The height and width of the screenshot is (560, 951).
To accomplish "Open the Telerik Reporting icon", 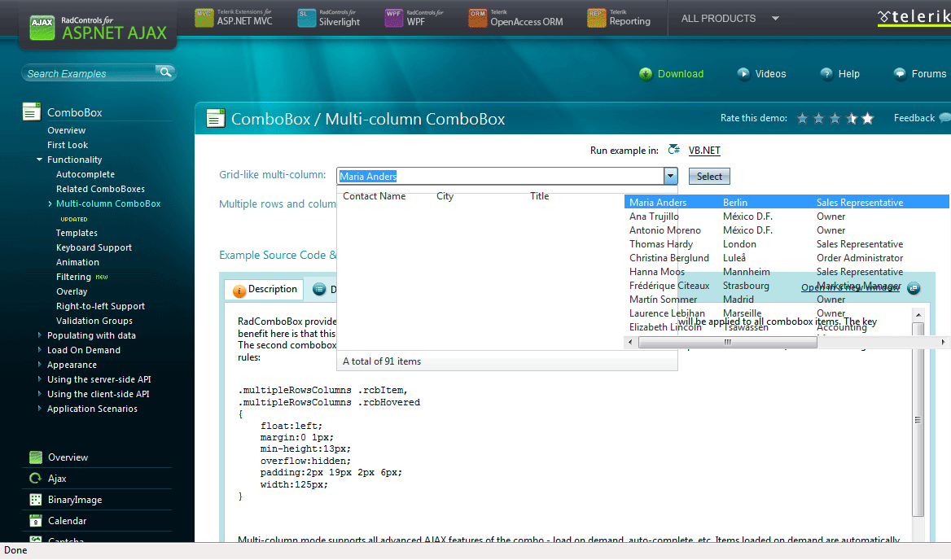I will (x=596, y=18).
